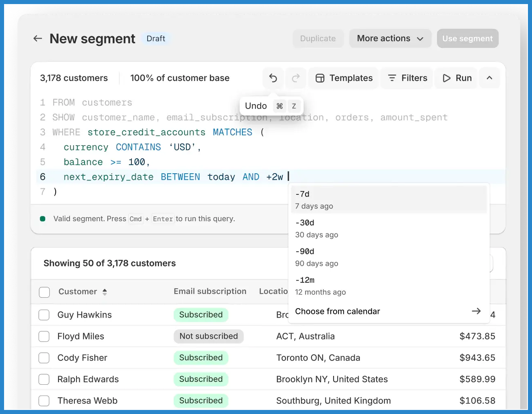Viewport: 532px width, 414px height.
Task: Click the Use segment button
Action: click(x=467, y=38)
